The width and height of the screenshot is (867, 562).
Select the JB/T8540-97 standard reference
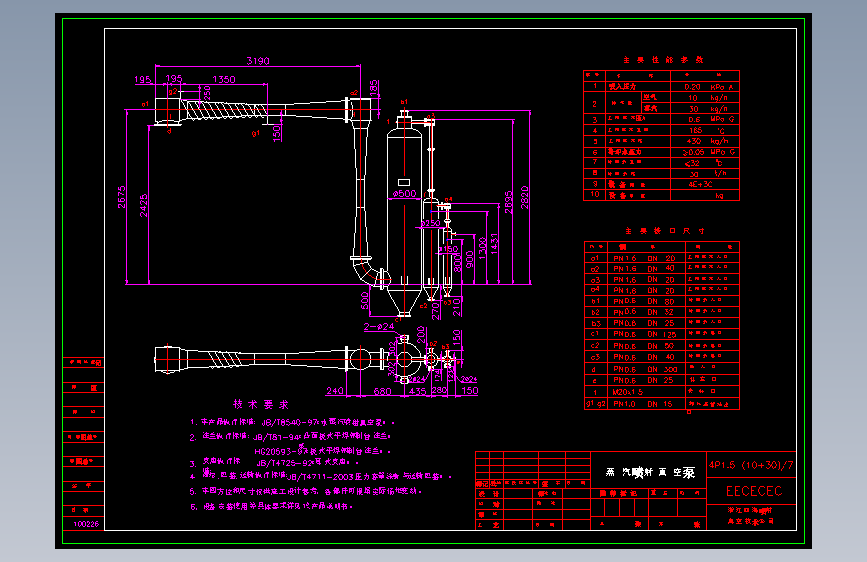(288, 423)
